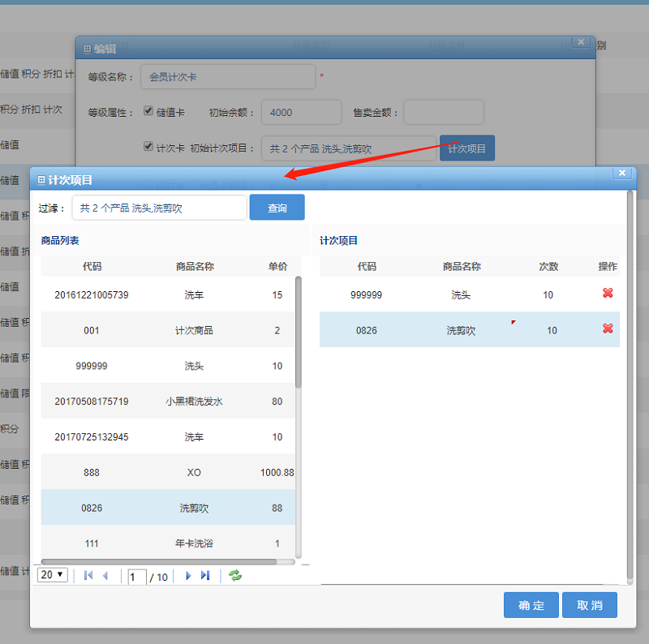This screenshot has width=649, height=644.
Task: Confirm changes with the 确定 button
Action: tap(531, 605)
